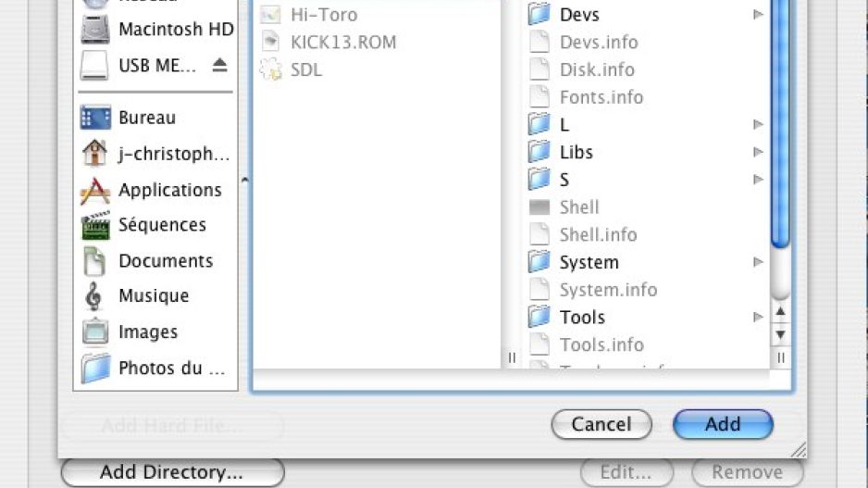Click the Shell executable icon
868x488 pixels.
coord(539,207)
